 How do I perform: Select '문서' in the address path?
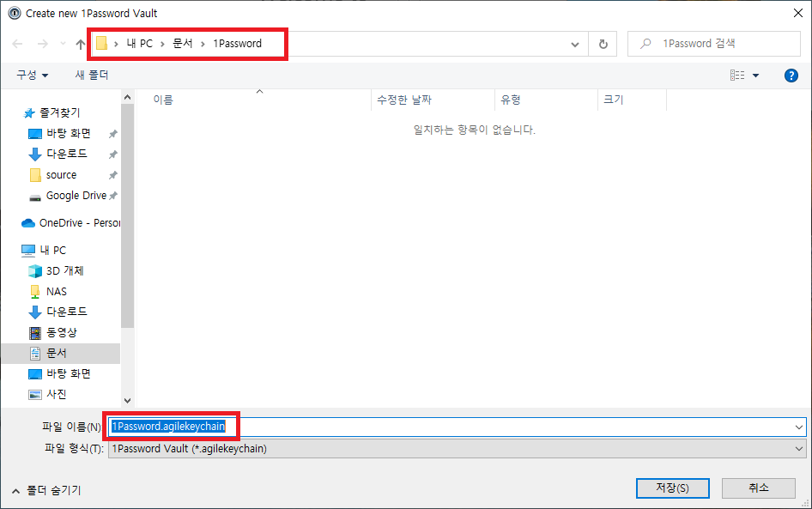click(182, 44)
